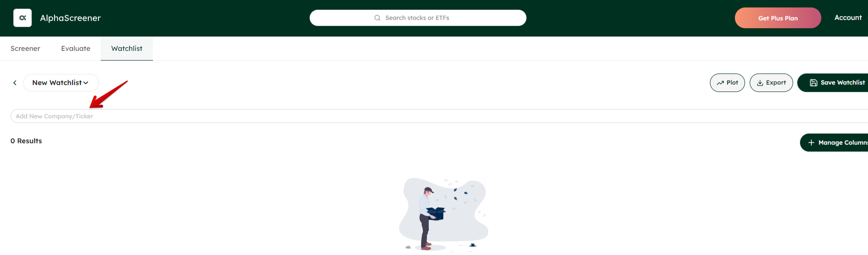Go back using the left chevron arrow
Image resolution: width=868 pixels, height=255 pixels.
(x=15, y=83)
